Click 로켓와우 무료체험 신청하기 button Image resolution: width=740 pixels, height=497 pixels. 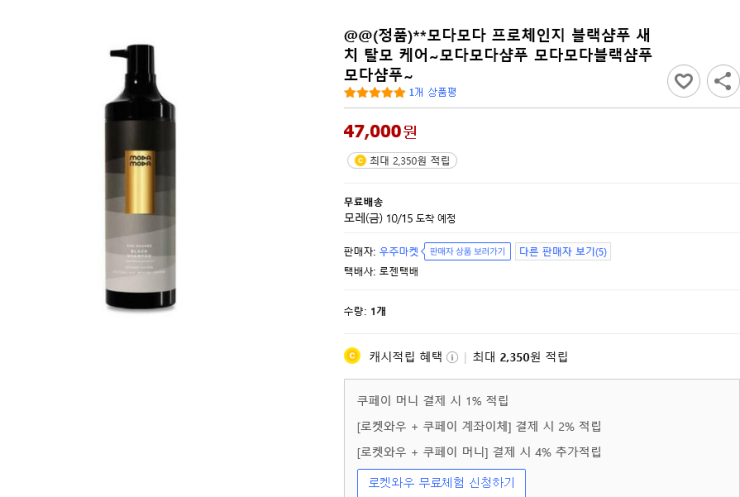[441, 482]
